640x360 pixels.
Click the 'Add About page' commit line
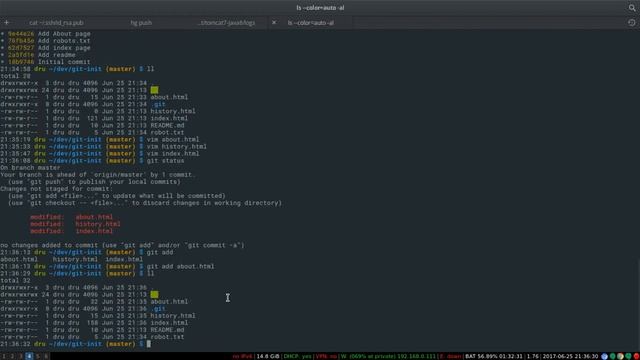coord(45,34)
